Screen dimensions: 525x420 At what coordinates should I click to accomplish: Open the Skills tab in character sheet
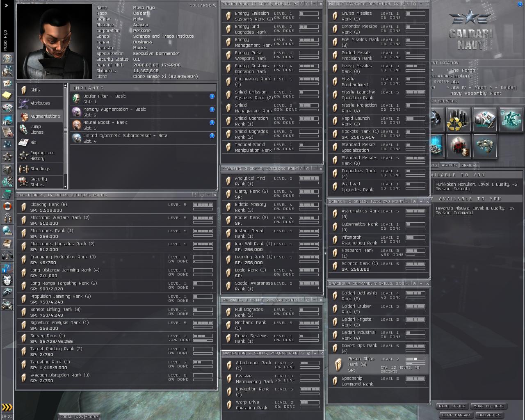point(40,90)
